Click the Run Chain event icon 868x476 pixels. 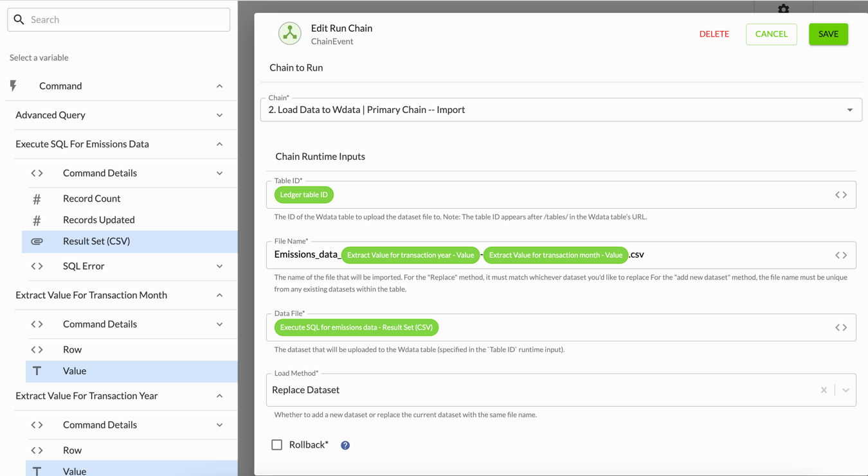coord(290,33)
